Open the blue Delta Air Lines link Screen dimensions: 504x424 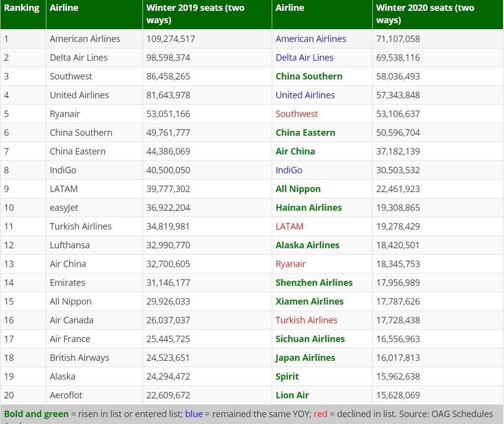(304, 58)
